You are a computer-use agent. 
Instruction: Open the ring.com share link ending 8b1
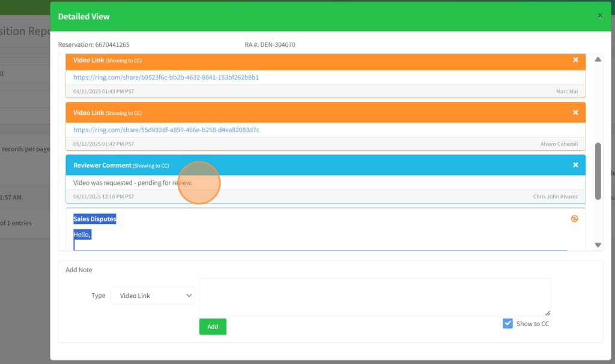(x=166, y=77)
